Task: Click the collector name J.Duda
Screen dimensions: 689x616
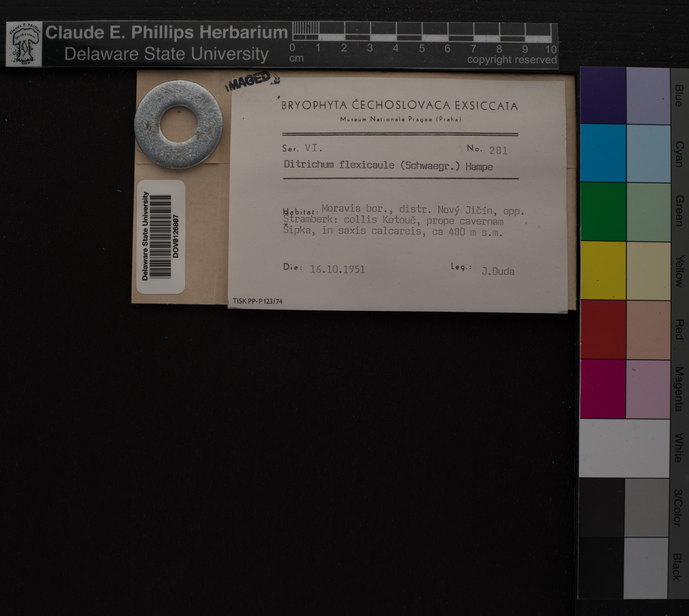Action: [498, 271]
